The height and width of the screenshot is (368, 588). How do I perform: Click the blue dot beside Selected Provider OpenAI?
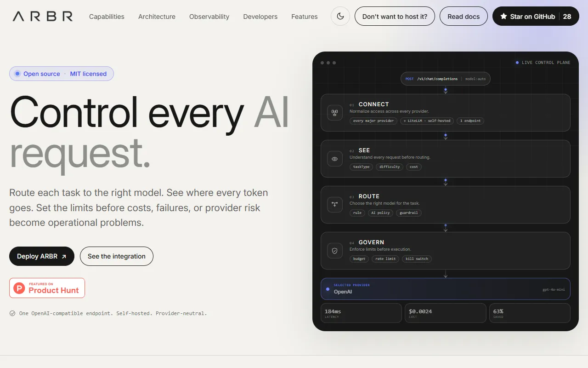(x=328, y=289)
